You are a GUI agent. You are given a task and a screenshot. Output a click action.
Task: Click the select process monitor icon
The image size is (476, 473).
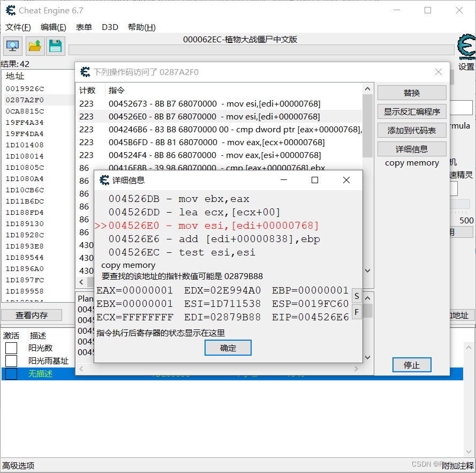point(13,46)
